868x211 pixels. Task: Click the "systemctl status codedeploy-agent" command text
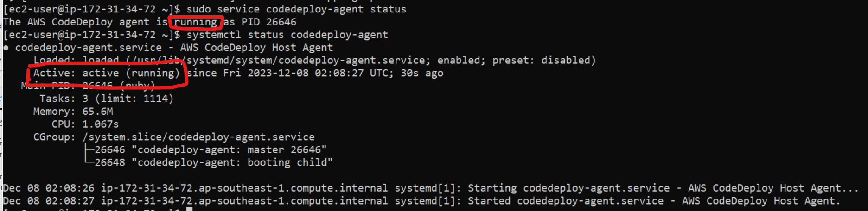point(287,35)
